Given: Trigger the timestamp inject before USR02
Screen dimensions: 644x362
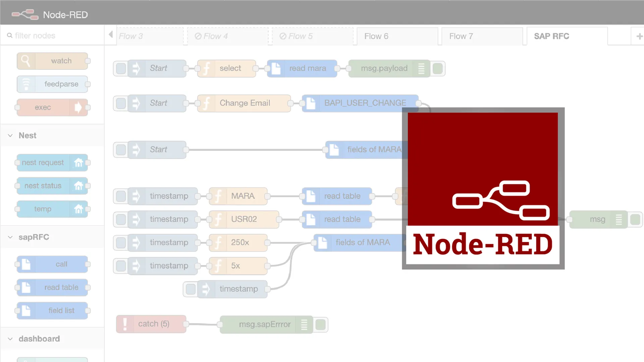Looking at the screenshot, I should 121,220.
